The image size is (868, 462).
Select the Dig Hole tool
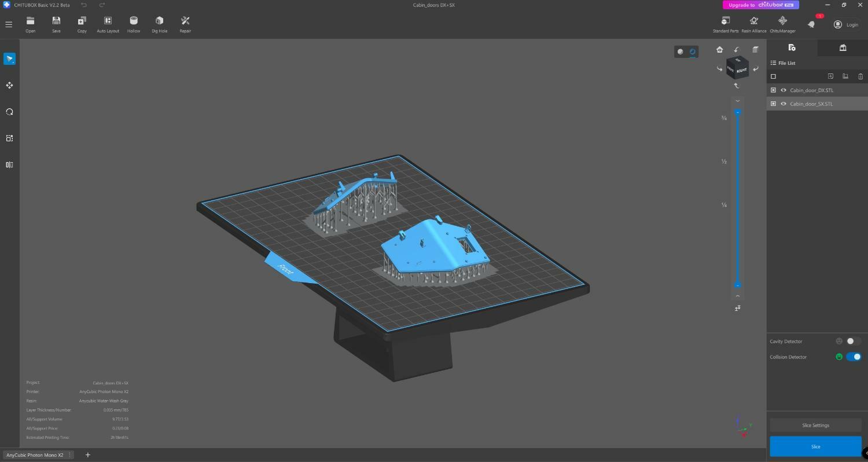click(x=159, y=24)
